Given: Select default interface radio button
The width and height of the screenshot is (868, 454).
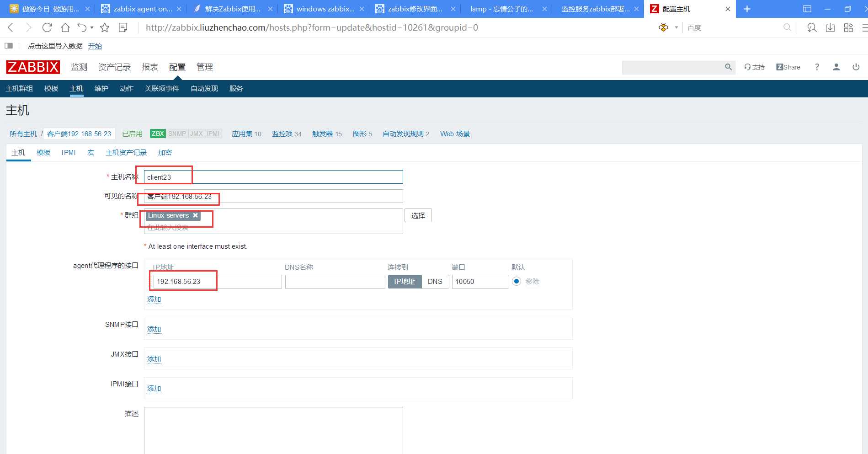Looking at the screenshot, I should [517, 281].
